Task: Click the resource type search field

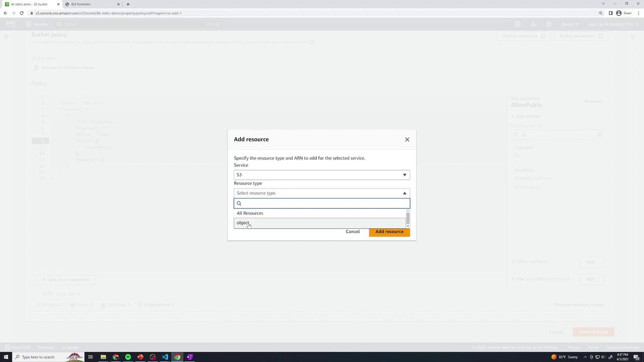Action: (x=322, y=203)
